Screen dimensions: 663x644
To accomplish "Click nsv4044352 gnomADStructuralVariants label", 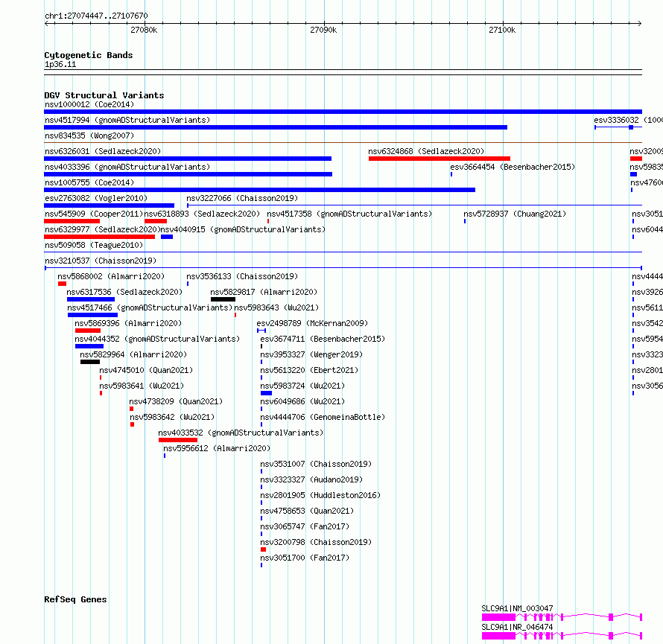I will [x=157, y=339].
